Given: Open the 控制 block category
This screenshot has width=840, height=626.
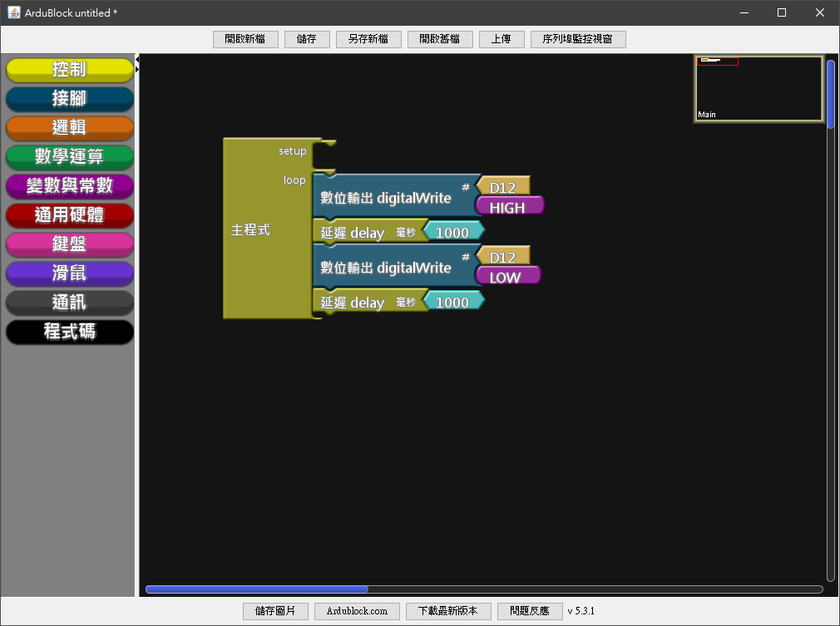Looking at the screenshot, I should [69, 70].
